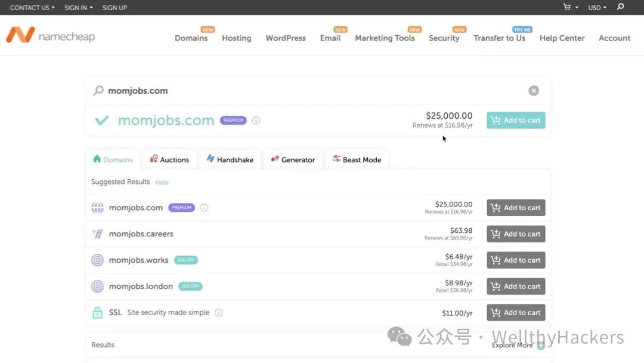The width and height of the screenshot is (644, 363).
Task: Click the globe icon for momjobs.com row
Action: (97, 208)
